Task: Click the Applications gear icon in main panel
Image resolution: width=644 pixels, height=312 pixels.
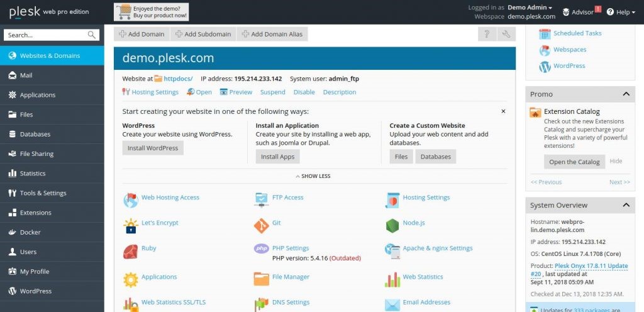Action: 131,280
